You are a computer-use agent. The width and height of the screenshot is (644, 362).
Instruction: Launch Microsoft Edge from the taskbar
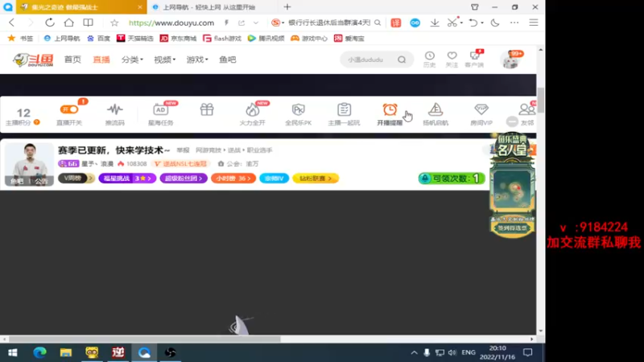coord(39,352)
